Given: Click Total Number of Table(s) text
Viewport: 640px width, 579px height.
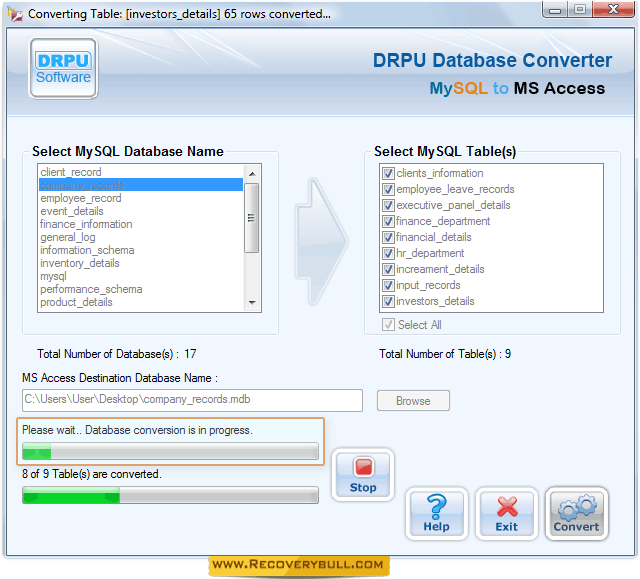Looking at the screenshot, I should pyautogui.click(x=445, y=354).
